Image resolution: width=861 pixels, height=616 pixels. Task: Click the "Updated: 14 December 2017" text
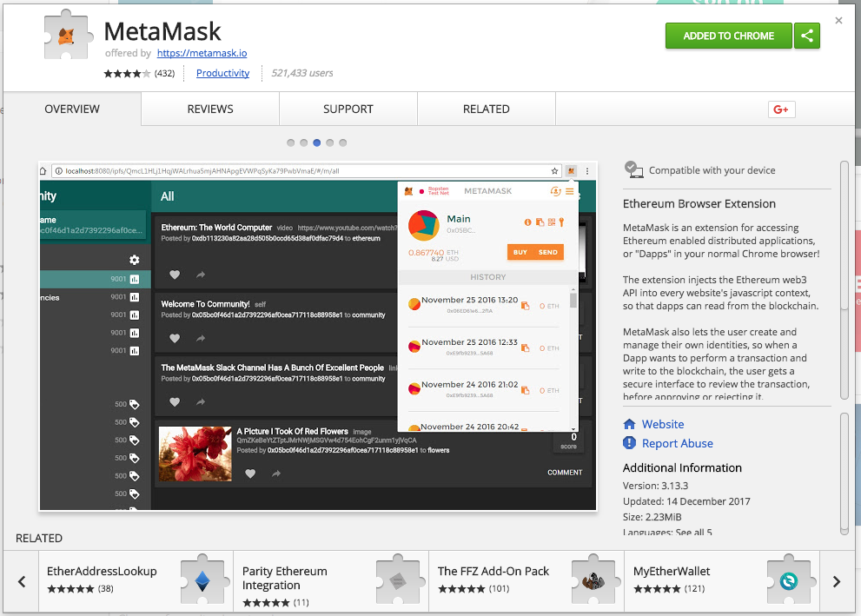(x=686, y=501)
